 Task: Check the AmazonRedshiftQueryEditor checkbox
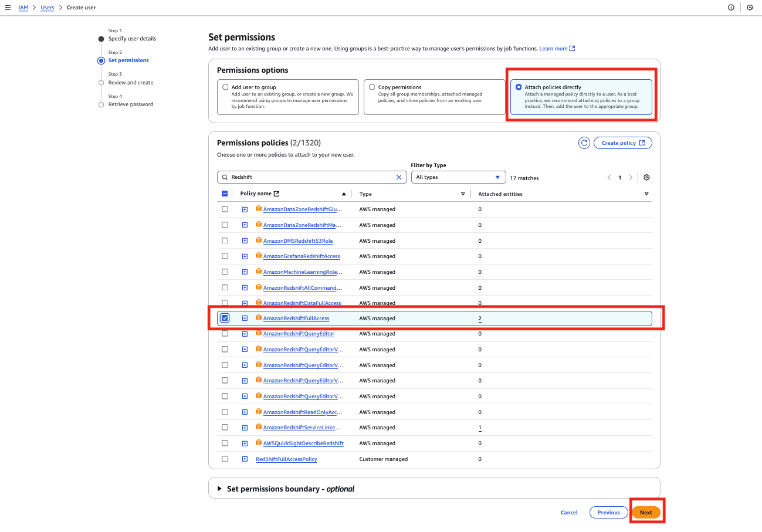[225, 334]
